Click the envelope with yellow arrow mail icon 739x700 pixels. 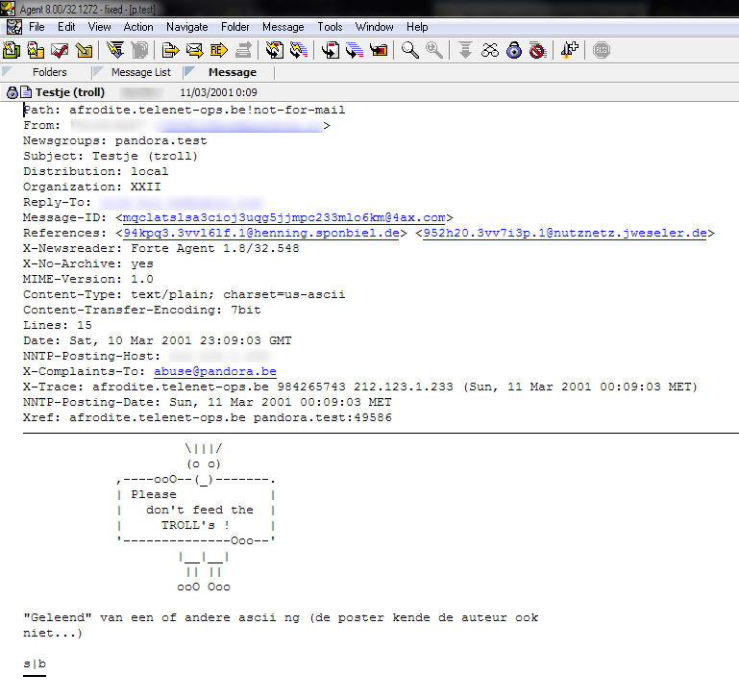pyautogui.click(x=195, y=50)
